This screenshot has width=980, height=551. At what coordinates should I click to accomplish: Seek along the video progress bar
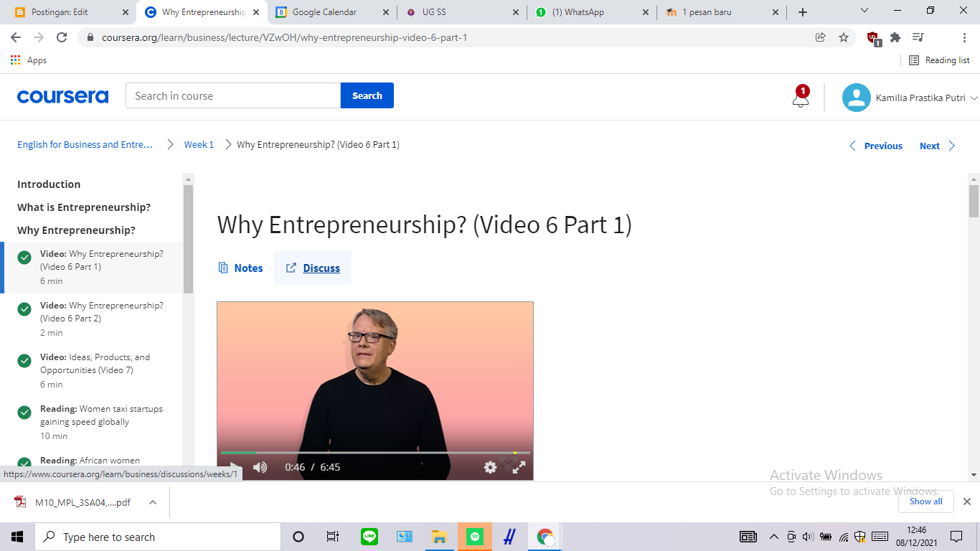tap(375, 453)
